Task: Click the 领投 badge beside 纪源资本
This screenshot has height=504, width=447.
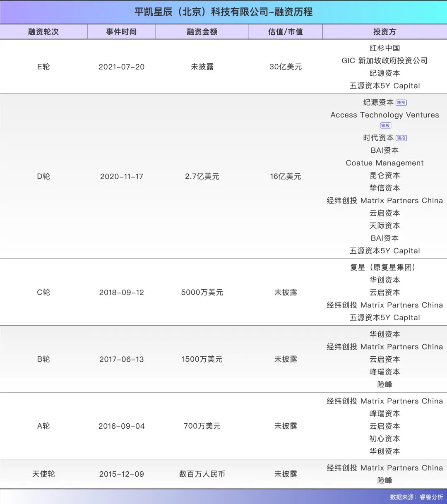Action: (401, 103)
